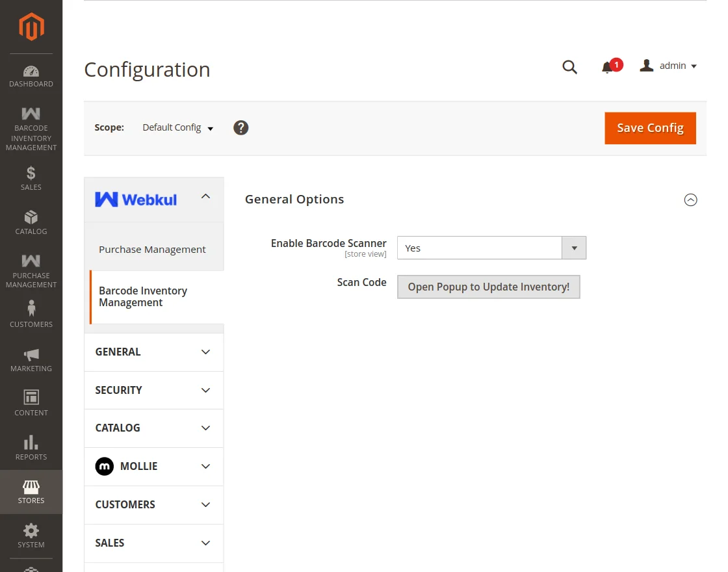Select the Reports sidebar icon
This screenshot has width=728, height=572.
(31, 445)
